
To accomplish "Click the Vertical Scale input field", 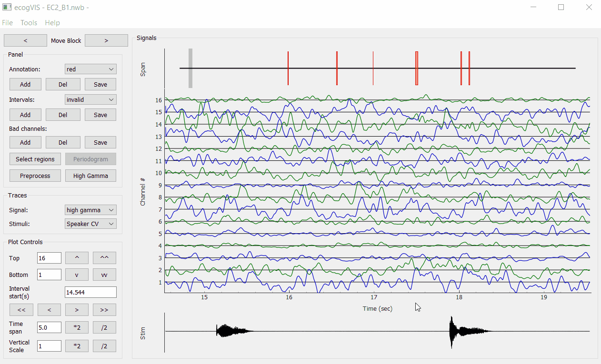I will point(49,346).
